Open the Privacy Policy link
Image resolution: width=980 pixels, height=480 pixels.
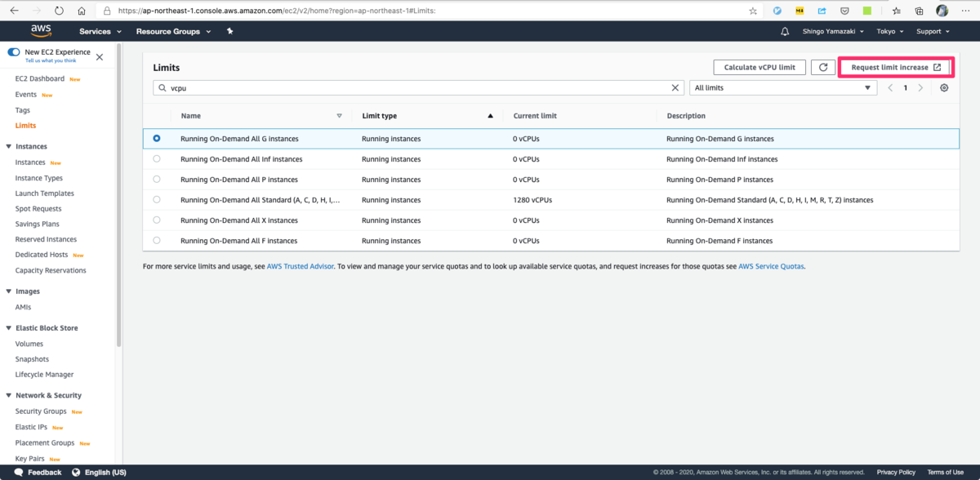[896, 472]
